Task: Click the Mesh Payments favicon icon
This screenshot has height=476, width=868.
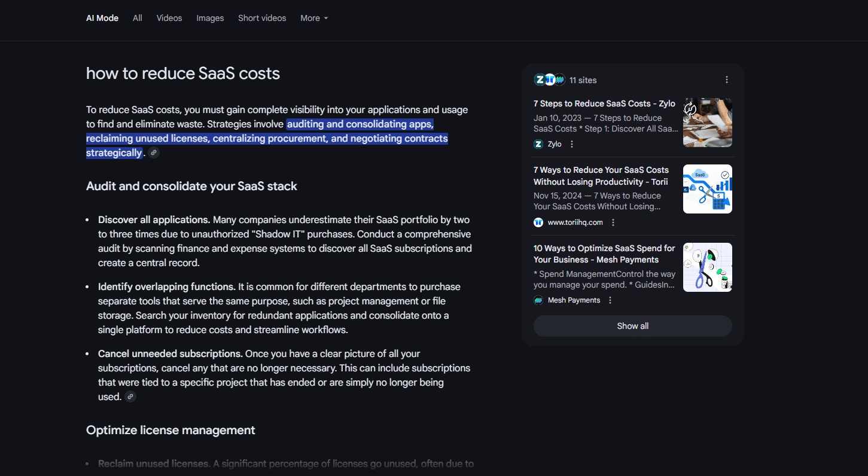Action: click(x=538, y=300)
